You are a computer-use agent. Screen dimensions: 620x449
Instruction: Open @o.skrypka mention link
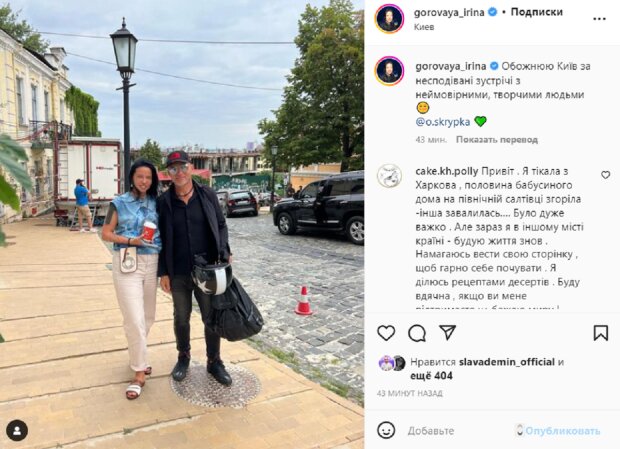(442, 122)
